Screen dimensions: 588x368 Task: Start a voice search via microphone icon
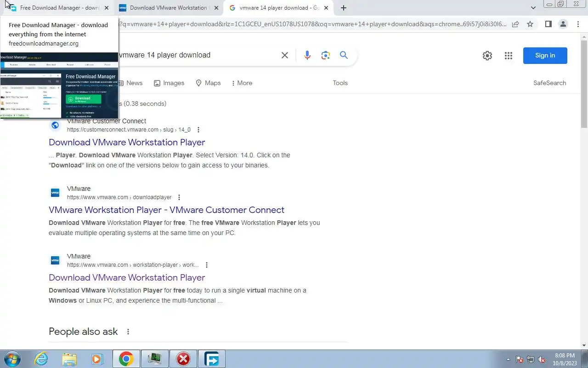click(307, 55)
